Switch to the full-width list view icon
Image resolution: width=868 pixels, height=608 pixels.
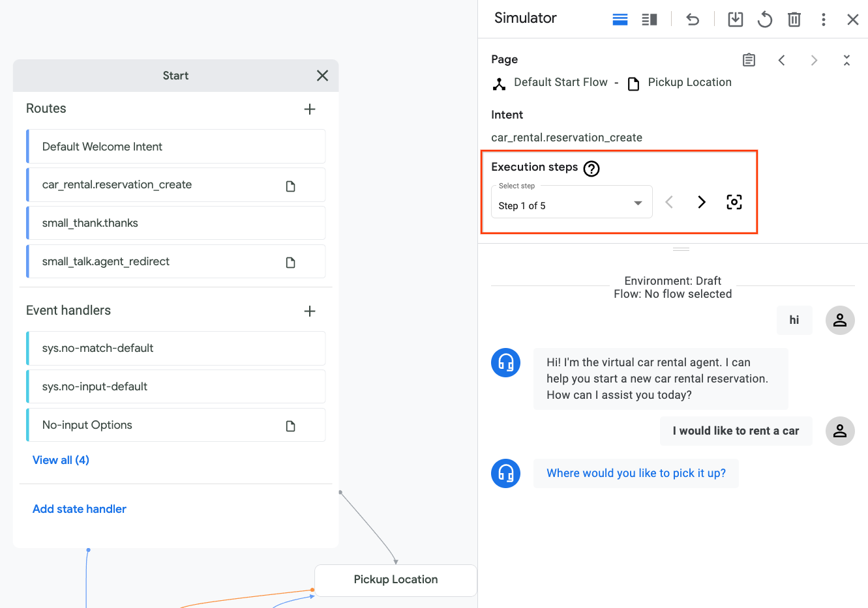(x=620, y=20)
